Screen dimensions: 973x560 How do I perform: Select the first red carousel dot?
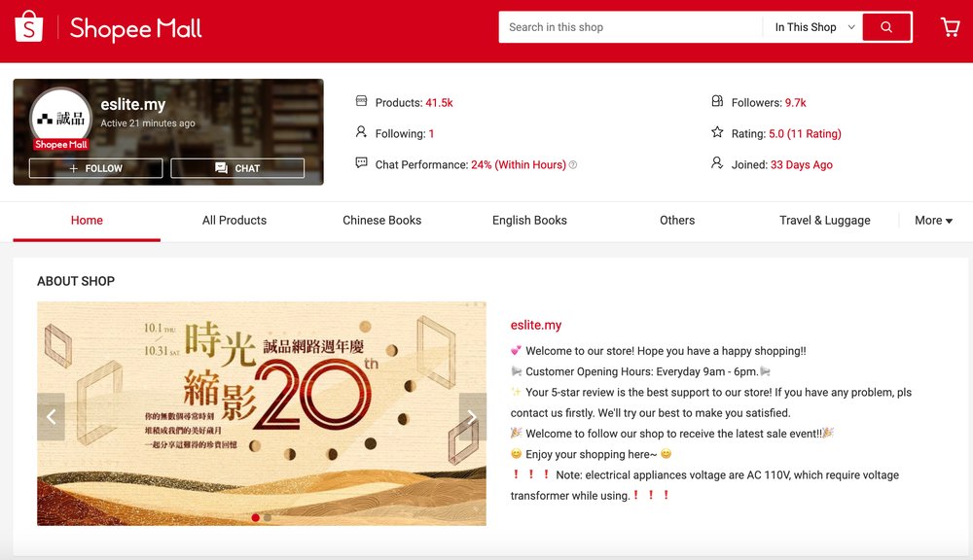(x=256, y=517)
